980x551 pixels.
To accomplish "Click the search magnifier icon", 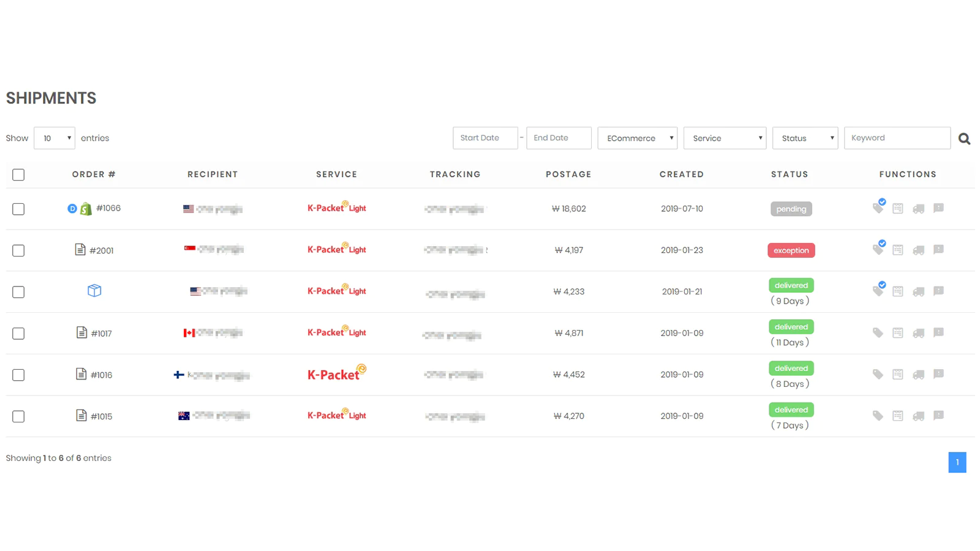I will click(x=964, y=139).
